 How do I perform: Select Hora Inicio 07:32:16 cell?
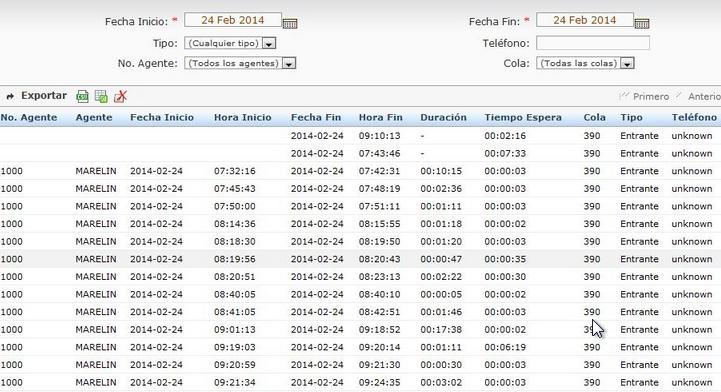(235, 171)
